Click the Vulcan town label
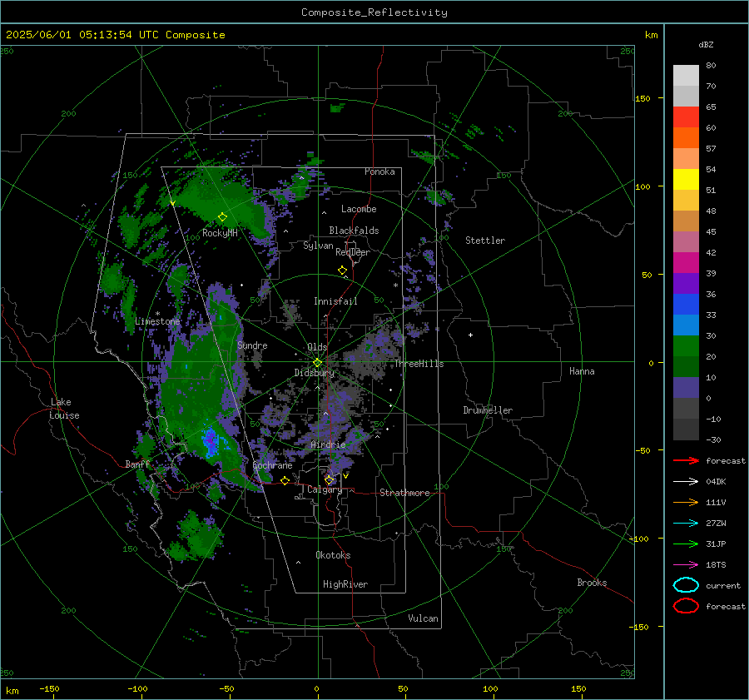Screen dimensions: 749x700 click(x=423, y=618)
